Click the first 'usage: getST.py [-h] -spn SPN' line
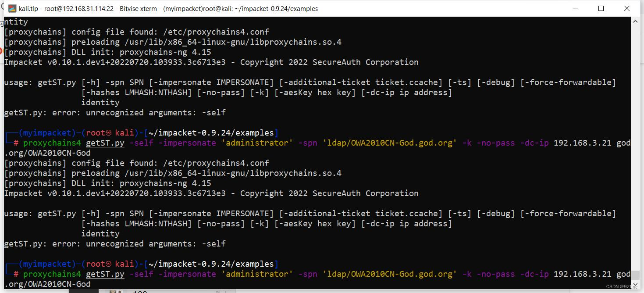 coord(310,82)
